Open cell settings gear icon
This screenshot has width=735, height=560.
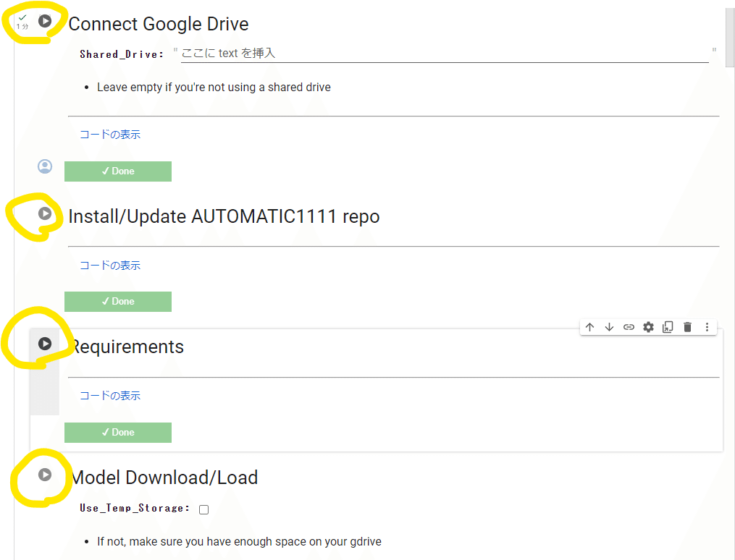[x=648, y=327]
